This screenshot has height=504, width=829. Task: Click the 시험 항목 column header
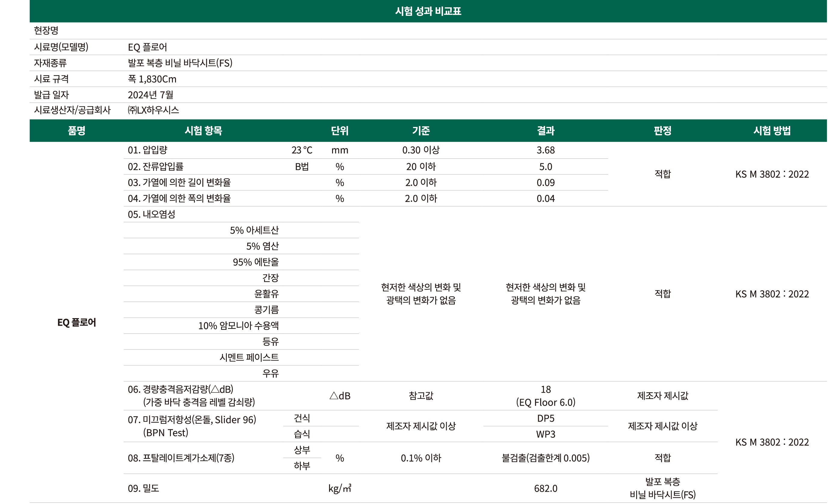click(x=203, y=131)
